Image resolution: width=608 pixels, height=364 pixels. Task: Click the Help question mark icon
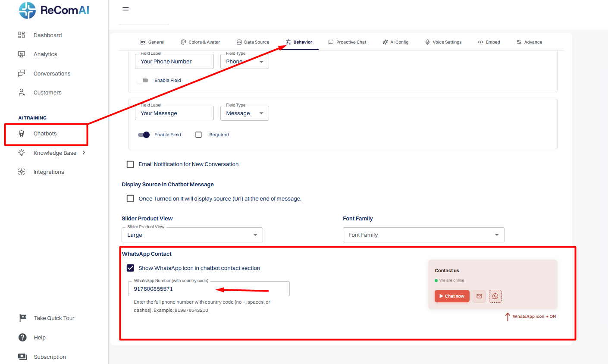(x=22, y=337)
